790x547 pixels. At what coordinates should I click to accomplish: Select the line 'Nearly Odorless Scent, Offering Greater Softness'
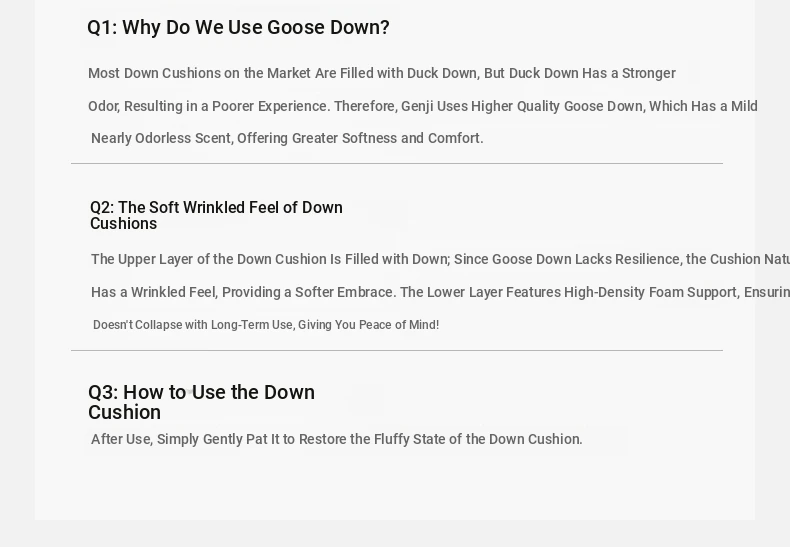coord(287,138)
